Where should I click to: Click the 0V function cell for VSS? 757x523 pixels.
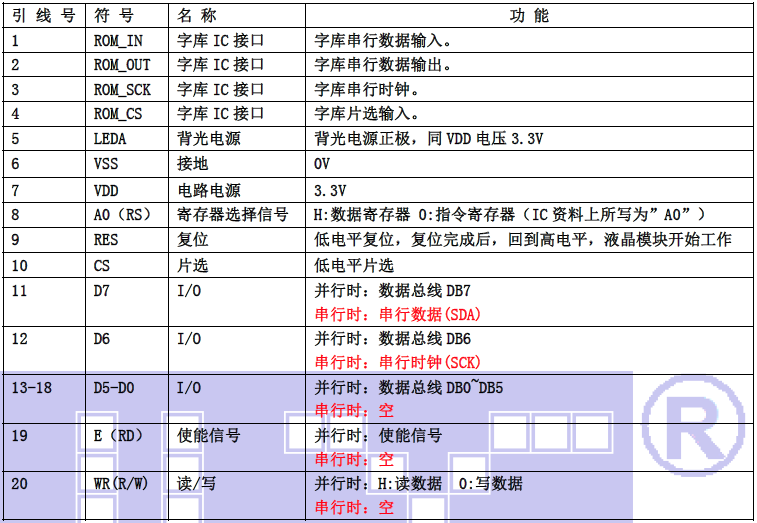pos(322,164)
